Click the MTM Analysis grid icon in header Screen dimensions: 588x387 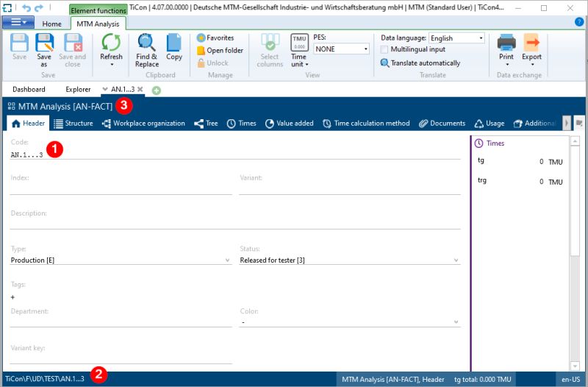coord(11,106)
